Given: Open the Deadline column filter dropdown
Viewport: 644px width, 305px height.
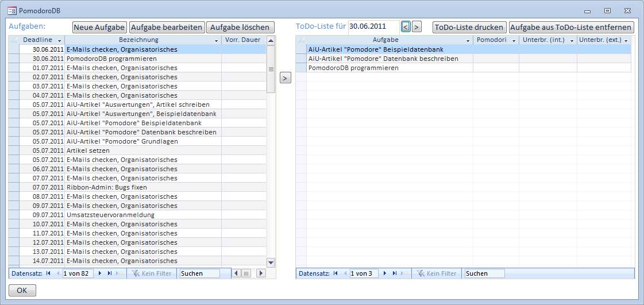Looking at the screenshot, I should pos(59,40).
